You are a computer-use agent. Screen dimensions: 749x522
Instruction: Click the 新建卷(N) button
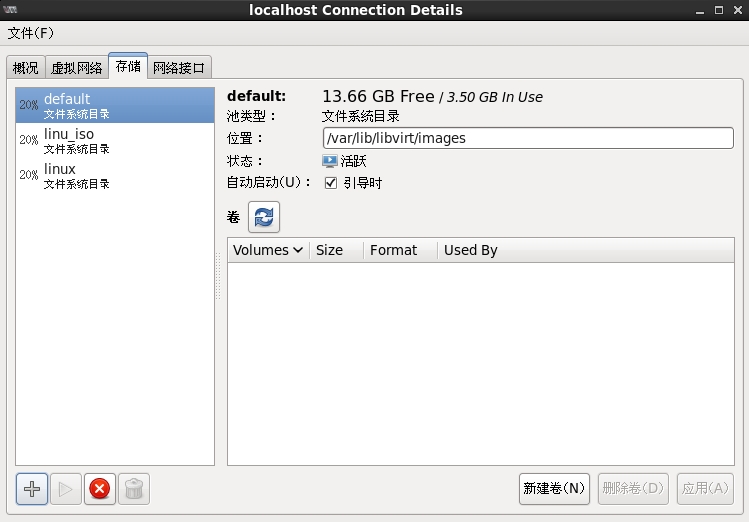(x=554, y=488)
